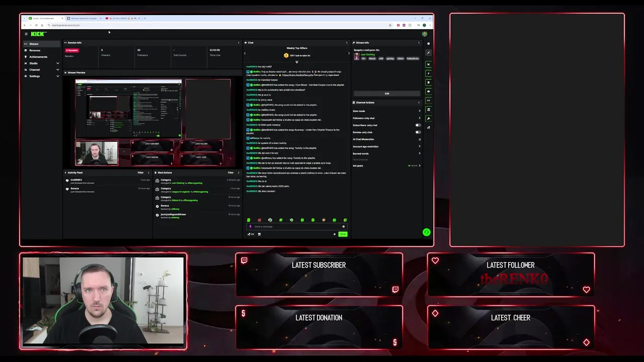This screenshot has width=644, height=362.
Task: Expand the Settings sidebar section
Action: [42, 76]
